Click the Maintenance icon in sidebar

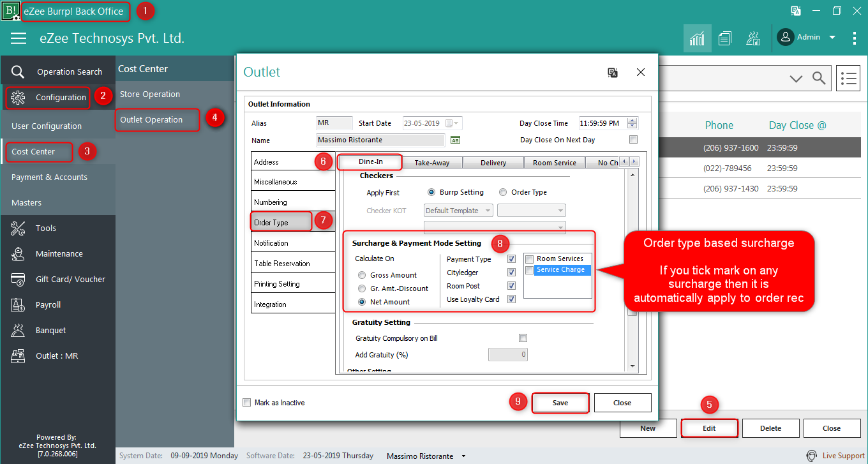pyautogui.click(x=18, y=253)
